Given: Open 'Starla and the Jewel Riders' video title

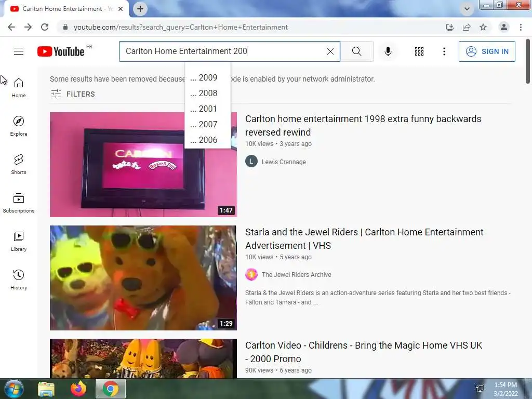Looking at the screenshot, I should pos(364,238).
